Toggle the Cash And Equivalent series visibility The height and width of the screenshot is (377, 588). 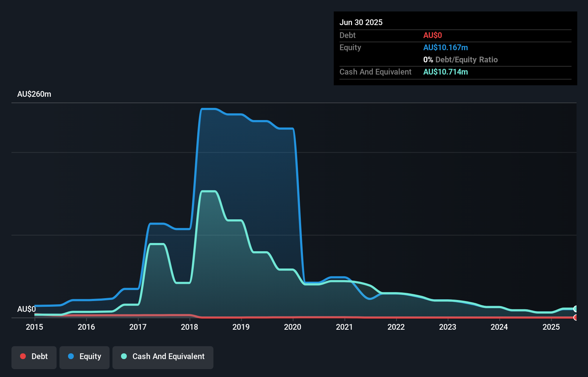(163, 357)
